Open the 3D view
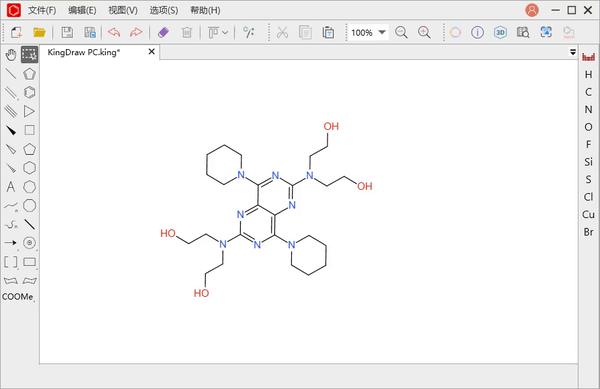Screen dimensions: 600x389 coord(500,33)
